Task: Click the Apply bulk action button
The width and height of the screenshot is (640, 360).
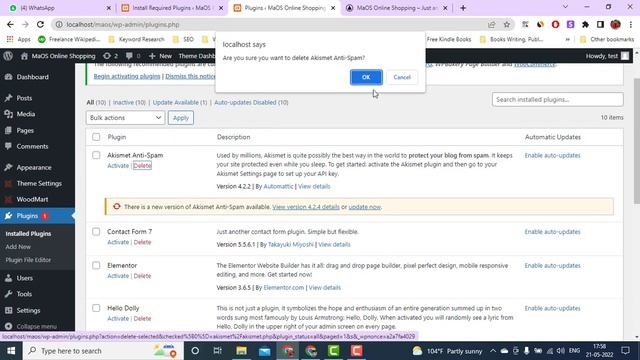Action: 181,118
